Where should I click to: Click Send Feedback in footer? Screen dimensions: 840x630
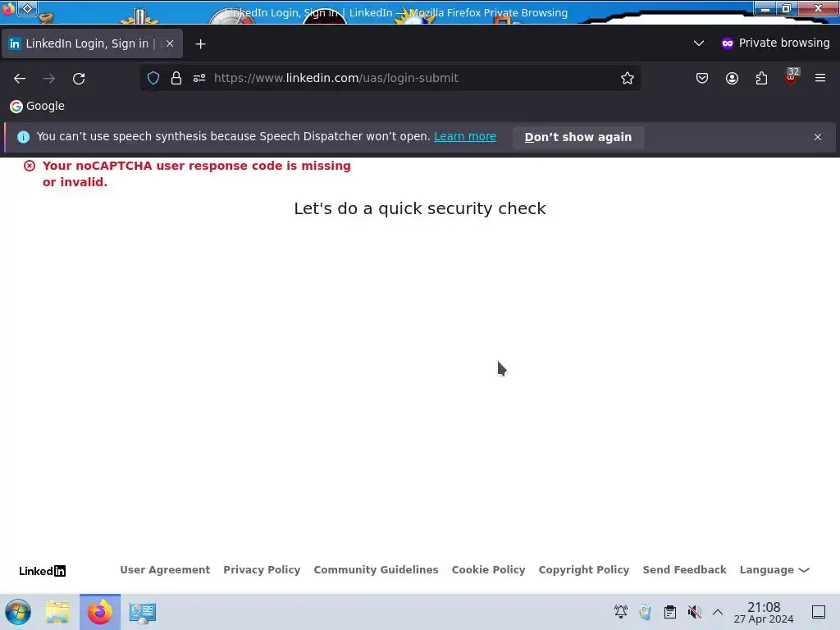685,570
